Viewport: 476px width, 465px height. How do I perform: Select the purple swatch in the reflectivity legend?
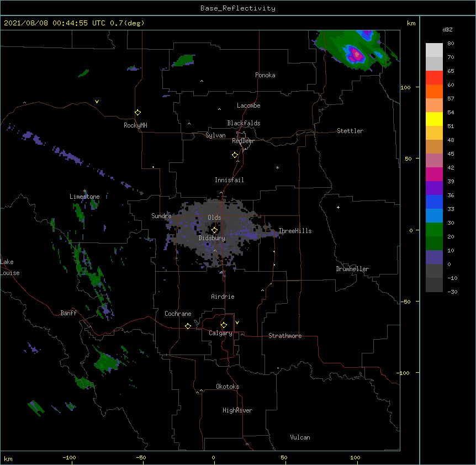pyautogui.click(x=434, y=188)
